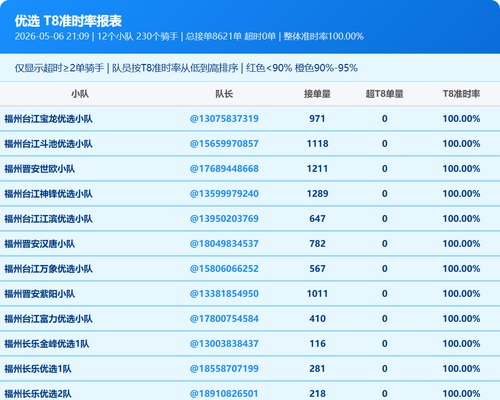Select team 福州台江宝龙优选小队
500x400 pixels.
coord(48,119)
